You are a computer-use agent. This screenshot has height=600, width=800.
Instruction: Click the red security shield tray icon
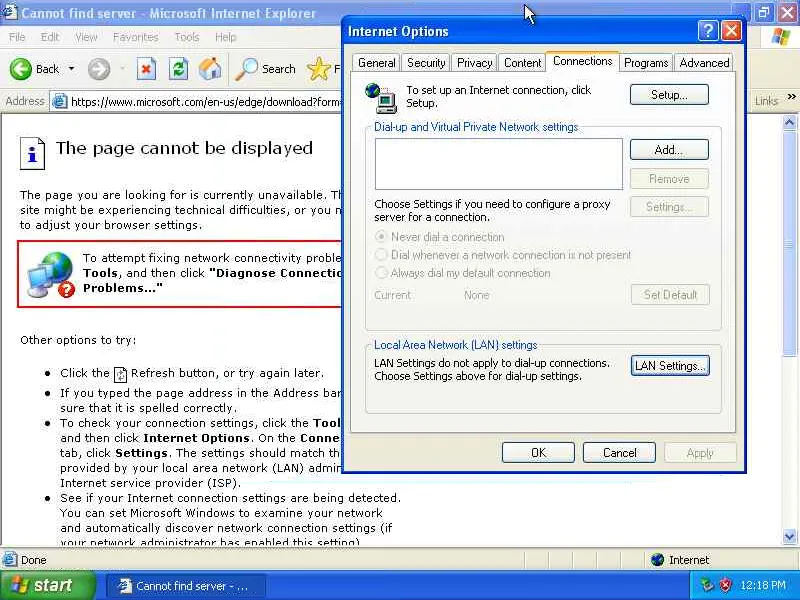(725, 585)
